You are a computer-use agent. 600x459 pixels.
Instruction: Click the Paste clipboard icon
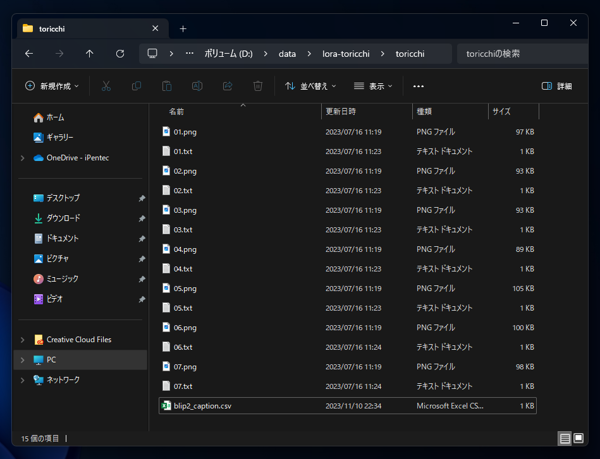coord(167,86)
